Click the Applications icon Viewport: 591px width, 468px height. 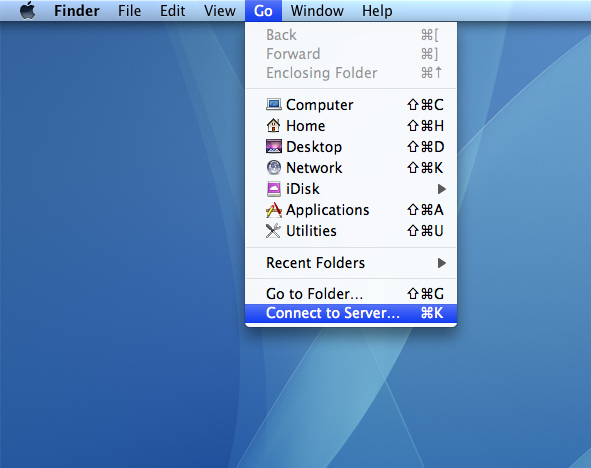[274, 210]
